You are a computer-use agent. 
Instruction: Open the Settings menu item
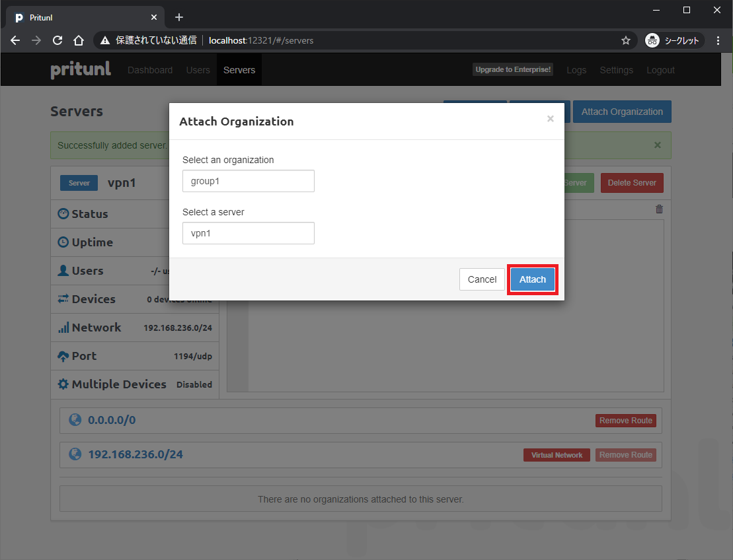tap(616, 70)
